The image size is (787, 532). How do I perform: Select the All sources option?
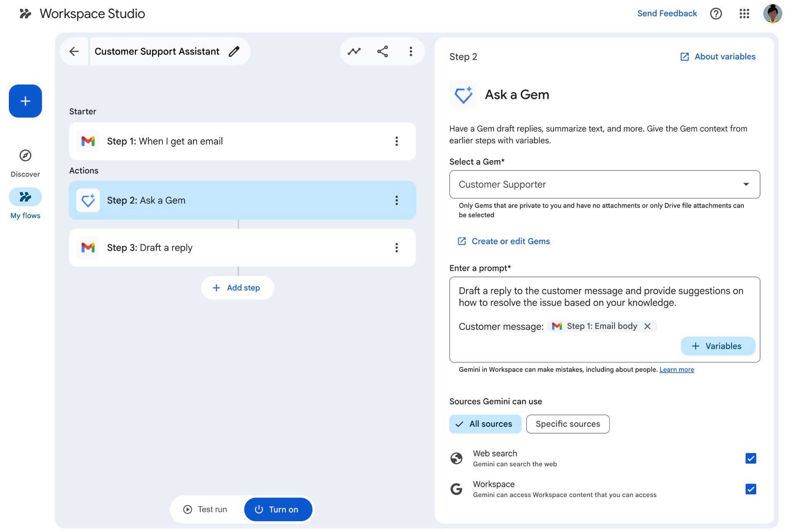[485, 424]
